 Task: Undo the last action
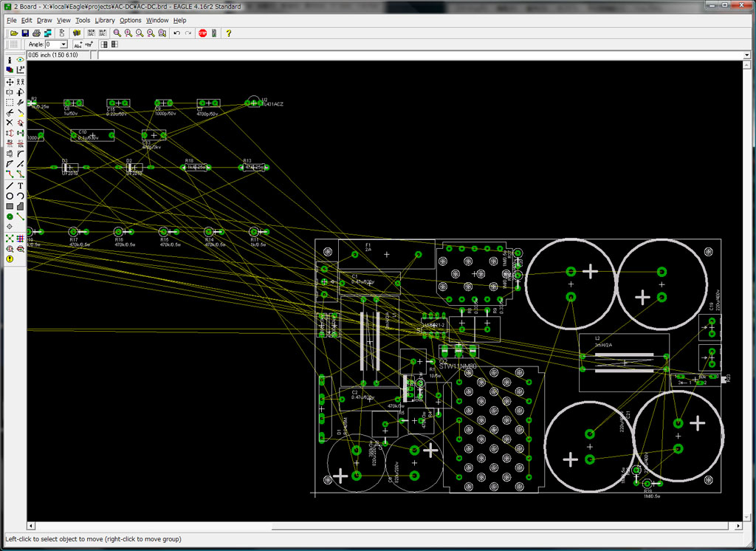coord(177,32)
